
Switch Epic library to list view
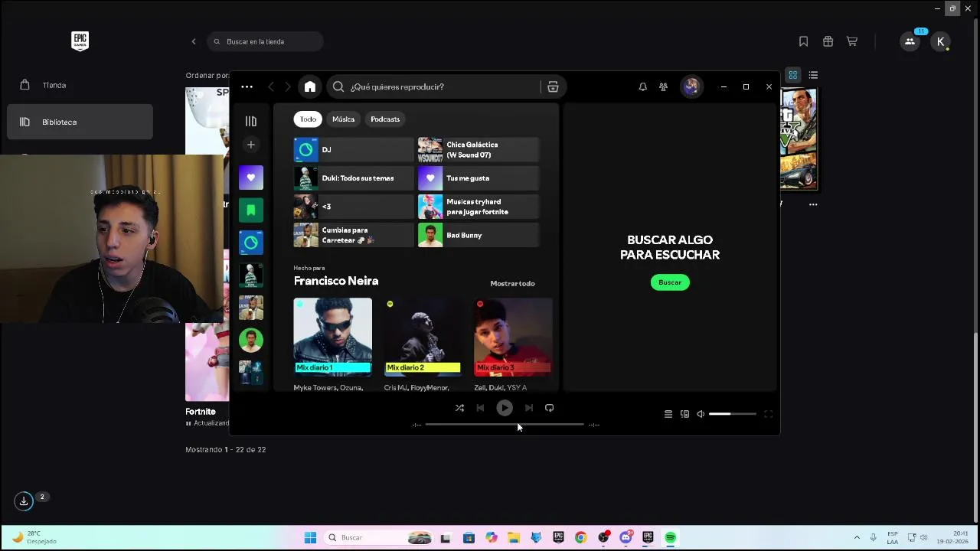coord(813,75)
